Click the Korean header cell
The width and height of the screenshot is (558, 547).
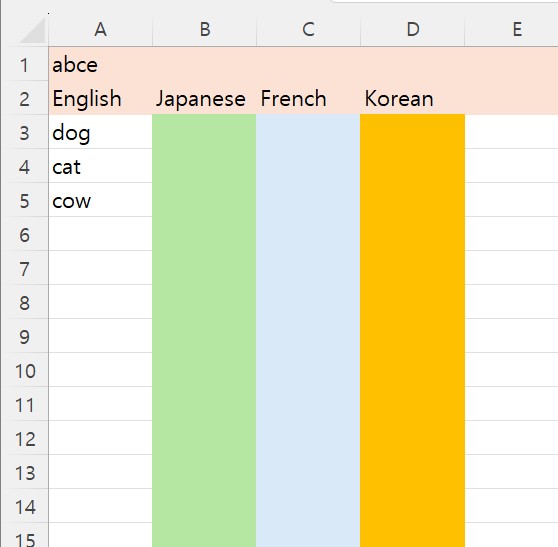(x=412, y=98)
